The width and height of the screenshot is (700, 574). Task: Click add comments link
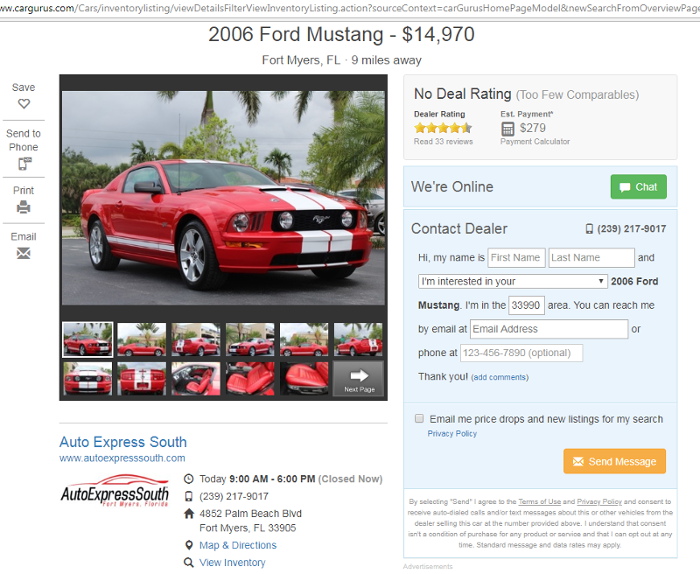coord(500,377)
